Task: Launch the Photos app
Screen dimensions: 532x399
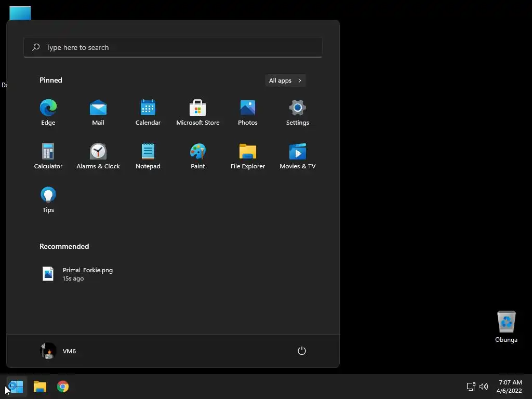Action: pos(248,113)
